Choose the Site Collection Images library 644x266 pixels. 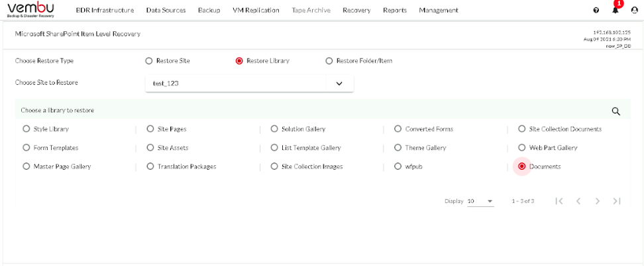[274, 166]
